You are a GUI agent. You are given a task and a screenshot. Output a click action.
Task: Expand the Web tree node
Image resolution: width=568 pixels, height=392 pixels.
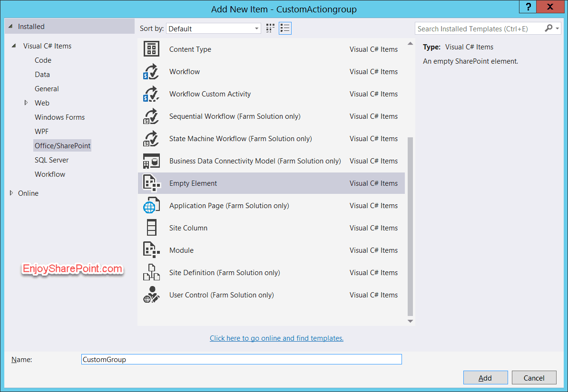[x=26, y=103]
